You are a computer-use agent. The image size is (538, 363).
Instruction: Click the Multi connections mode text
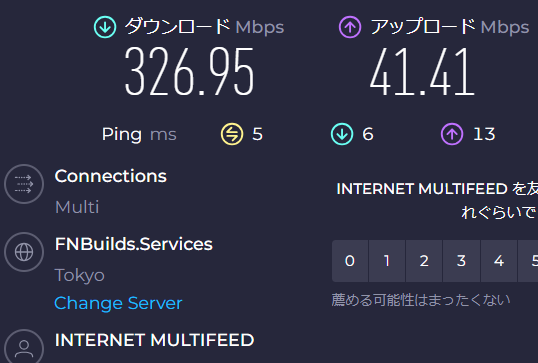point(77,207)
